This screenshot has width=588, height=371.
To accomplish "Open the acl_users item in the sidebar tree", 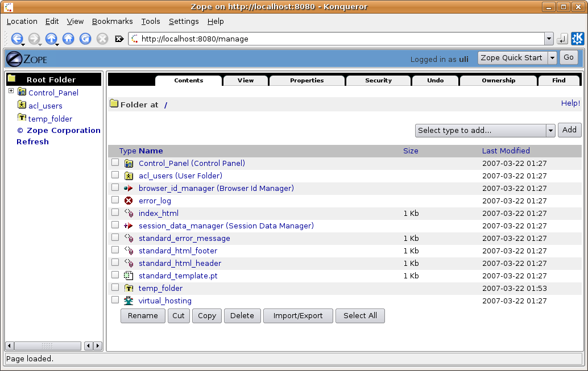I will 45,106.
